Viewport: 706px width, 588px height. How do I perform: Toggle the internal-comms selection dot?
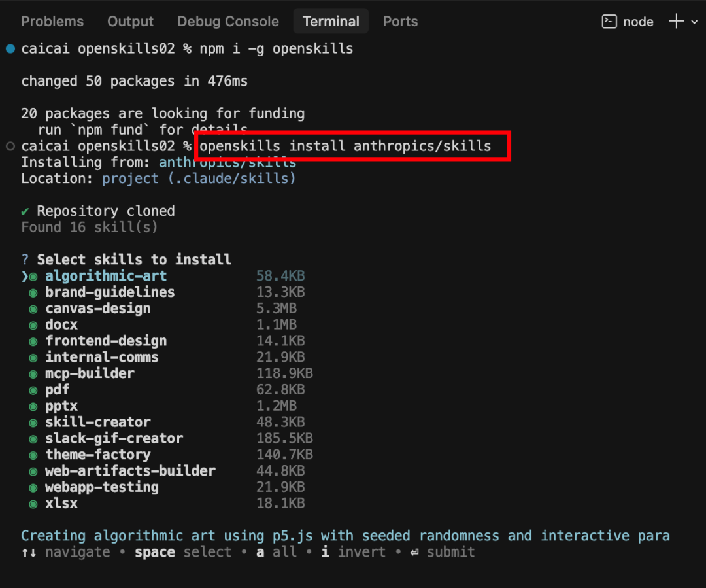click(33, 358)
